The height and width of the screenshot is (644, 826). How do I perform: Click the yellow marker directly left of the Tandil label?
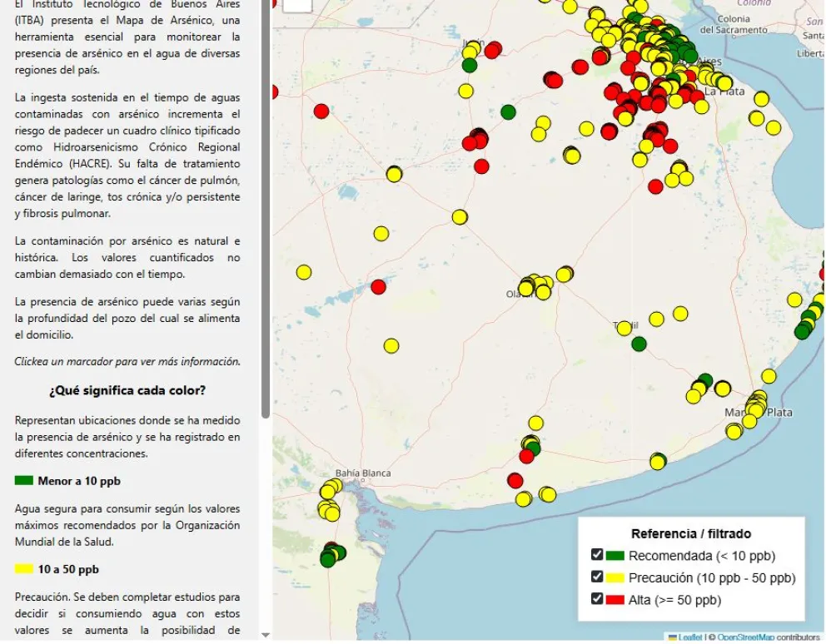tap(624, 328)
